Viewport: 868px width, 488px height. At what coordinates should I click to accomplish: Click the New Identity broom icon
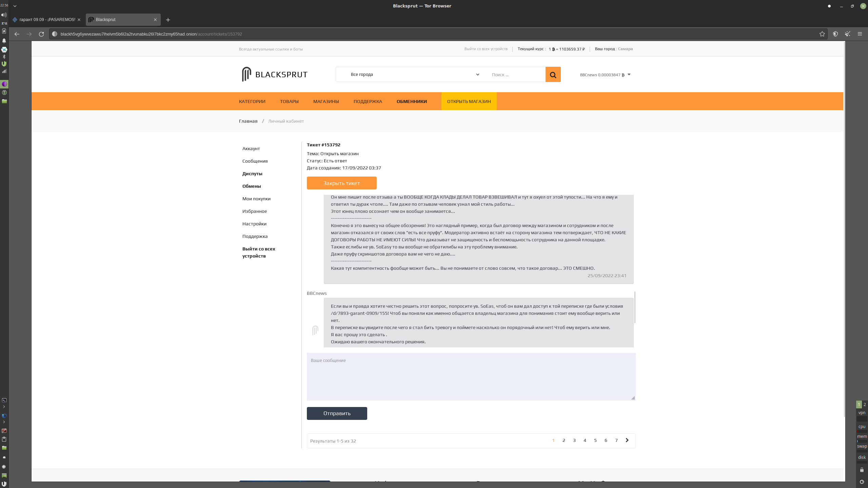[x=848, y=34]
